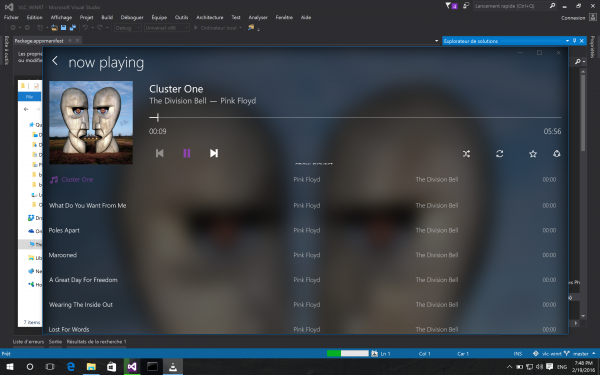Open the Test menu
The height and width of the screenshot is (375, 600).
pos(236,17)
